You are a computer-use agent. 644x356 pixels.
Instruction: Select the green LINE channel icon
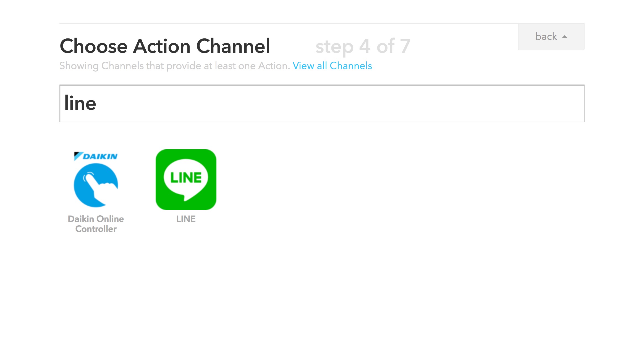[x=186, y=180]
